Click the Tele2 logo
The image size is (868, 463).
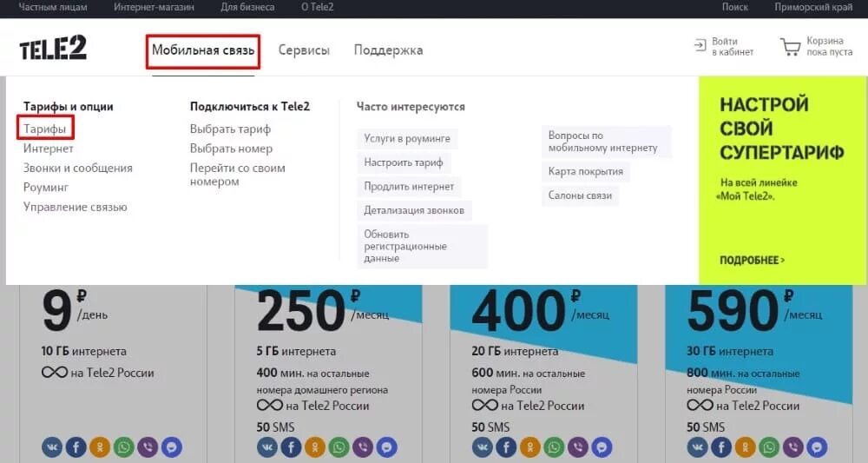coord(53,48)
